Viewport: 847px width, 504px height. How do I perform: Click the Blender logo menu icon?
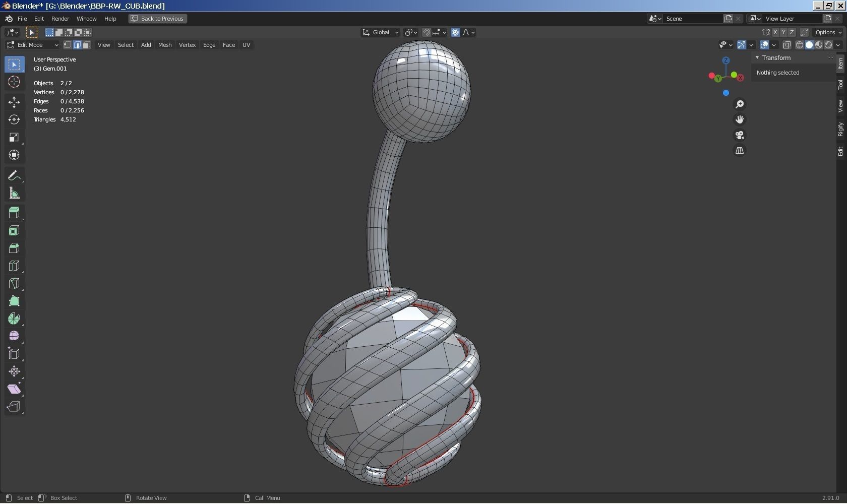(9, 19)
